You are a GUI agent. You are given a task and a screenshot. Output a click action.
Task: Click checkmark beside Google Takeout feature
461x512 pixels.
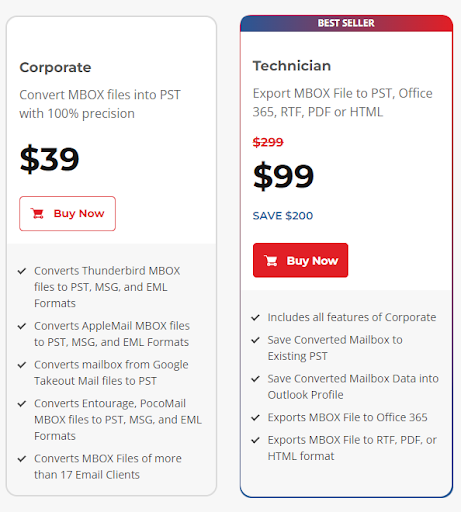coord(22,365)
